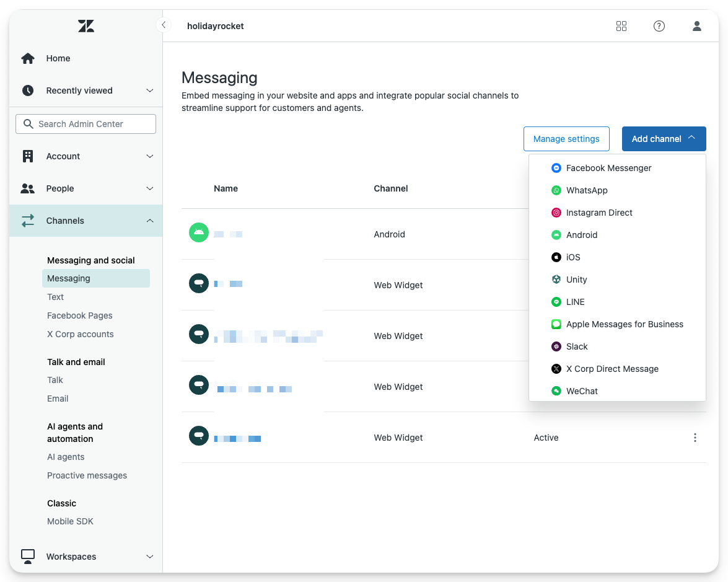
Task: Open the products grid icon
Action: coord(621,26)
